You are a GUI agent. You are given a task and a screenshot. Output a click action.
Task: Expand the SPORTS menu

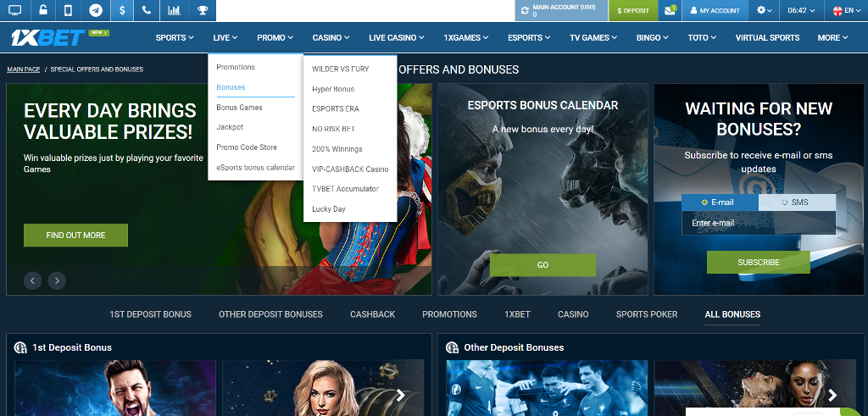[x=175, y=37]
